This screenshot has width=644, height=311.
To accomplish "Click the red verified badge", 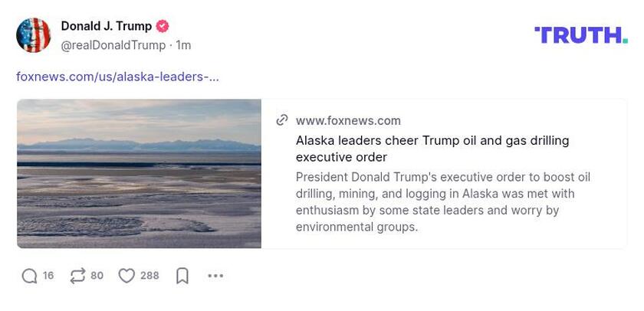I will (162, 26).
